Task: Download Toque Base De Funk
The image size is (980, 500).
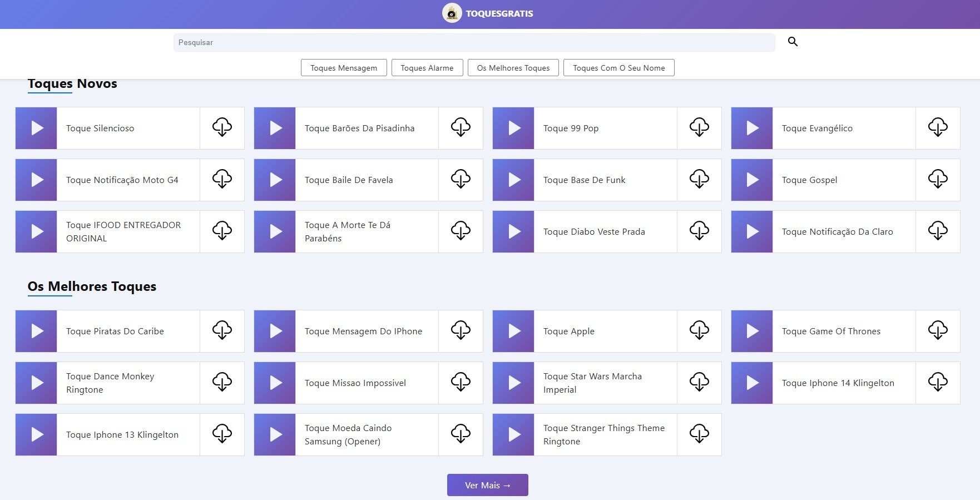Action: pyautogui.click(x=699, y=179)
